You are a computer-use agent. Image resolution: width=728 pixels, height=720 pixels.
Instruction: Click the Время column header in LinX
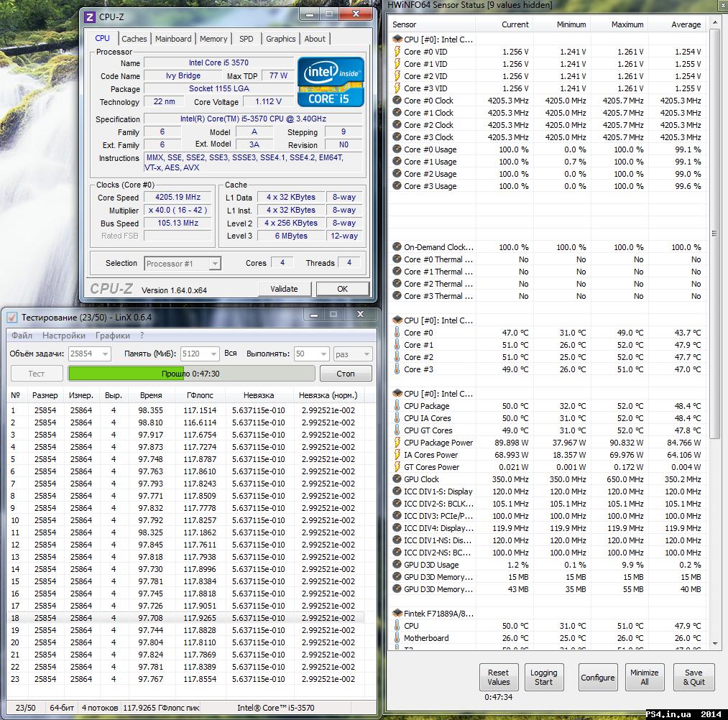pos(151,395)
